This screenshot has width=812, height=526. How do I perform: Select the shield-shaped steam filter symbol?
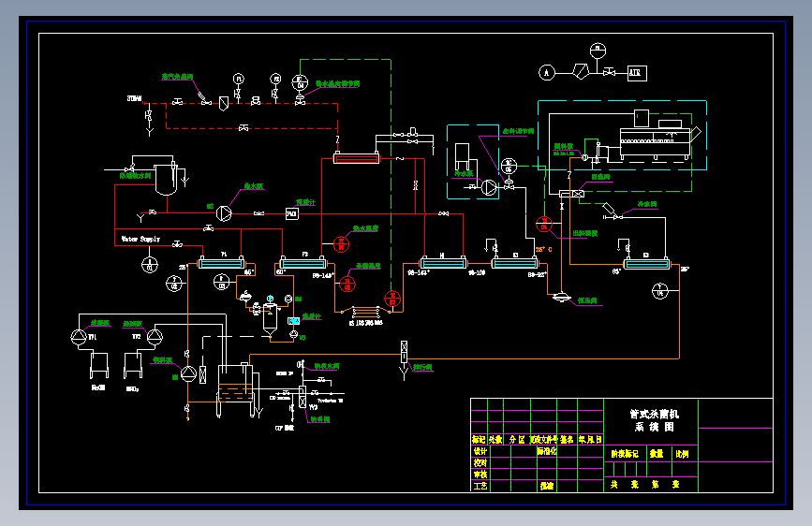[x=224, y=104]
